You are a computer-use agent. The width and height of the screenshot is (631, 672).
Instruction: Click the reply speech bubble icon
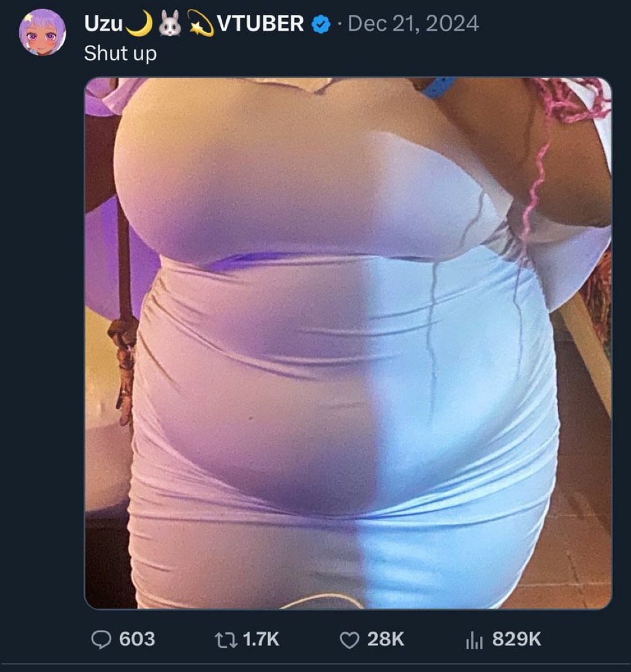[101, 639]
